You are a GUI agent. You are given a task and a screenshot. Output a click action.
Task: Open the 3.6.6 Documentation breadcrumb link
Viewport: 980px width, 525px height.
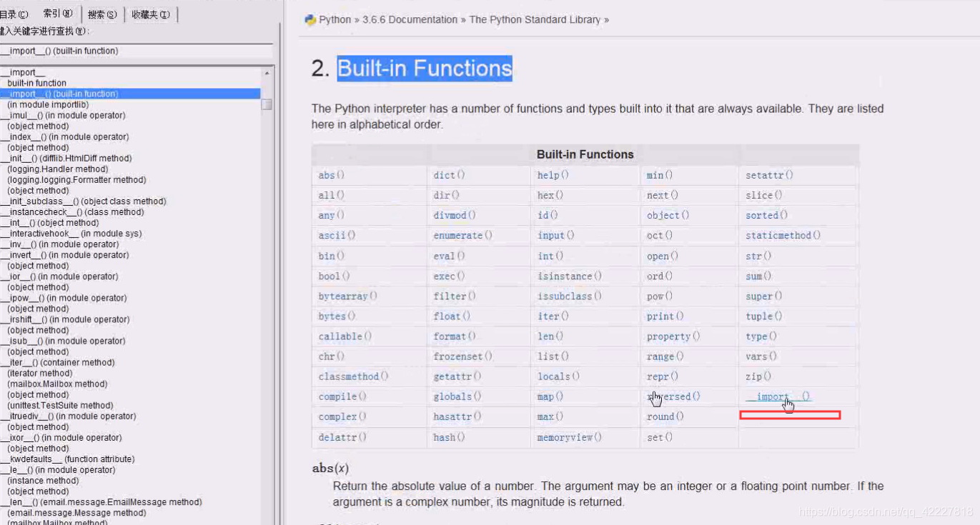coord(410,20)
